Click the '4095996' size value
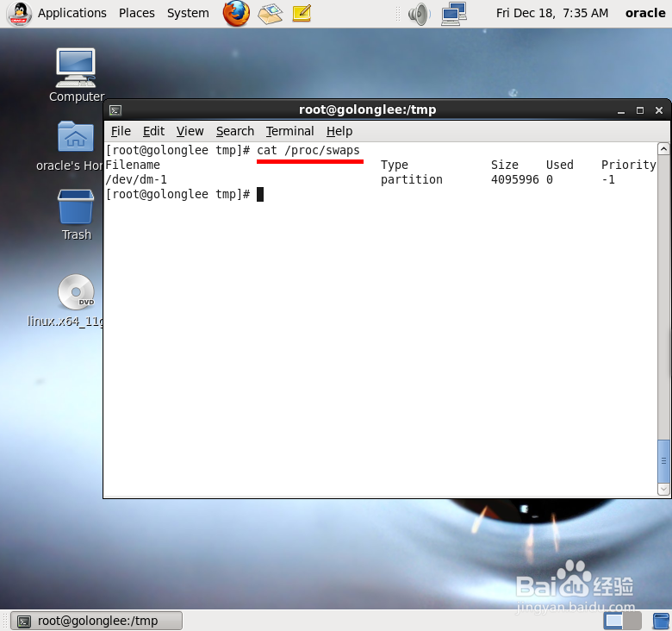 coord(514,179)
